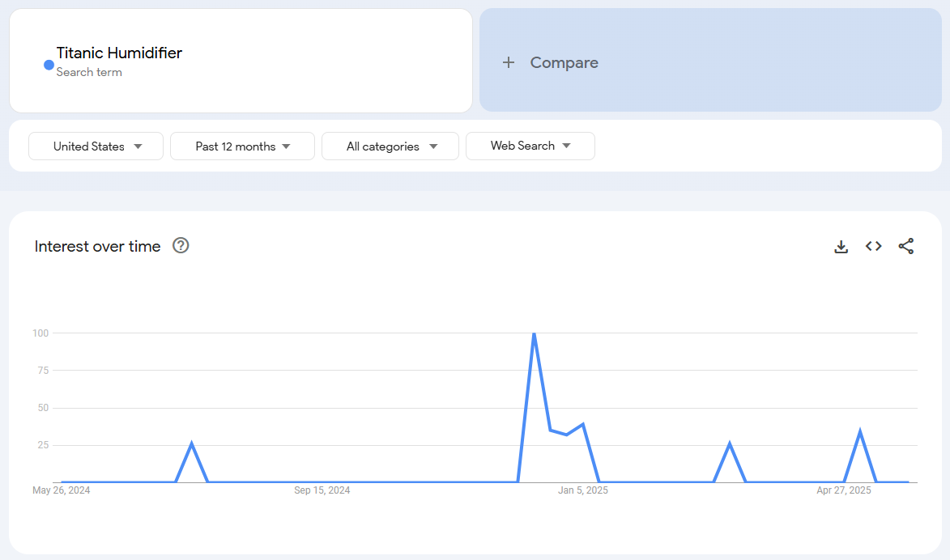Click the 'Search term' label under Titanic Humidifier

pyautogui.click(x=89, y=72)
